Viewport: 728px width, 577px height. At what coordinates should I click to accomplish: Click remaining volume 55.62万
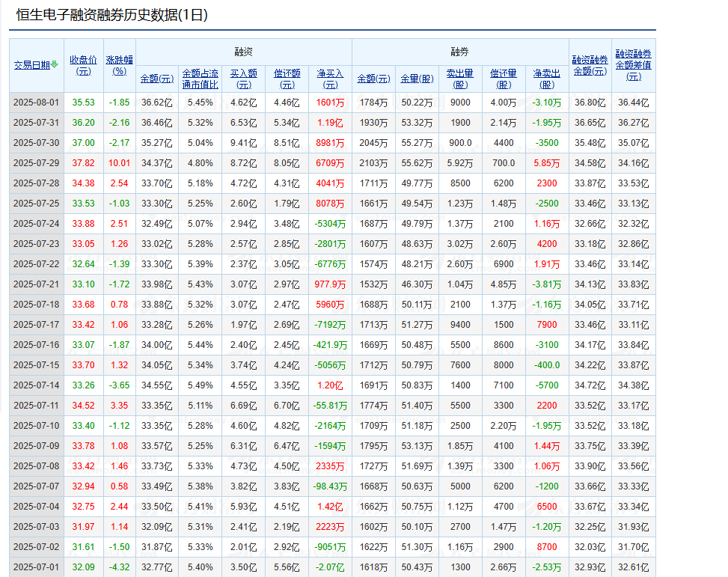click(417, 163)
